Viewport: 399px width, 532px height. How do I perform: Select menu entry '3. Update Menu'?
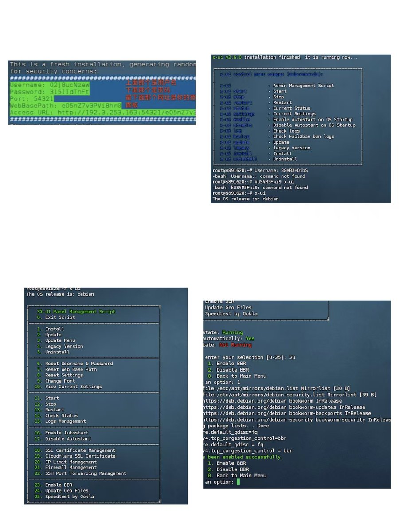(x=56, y=340)
